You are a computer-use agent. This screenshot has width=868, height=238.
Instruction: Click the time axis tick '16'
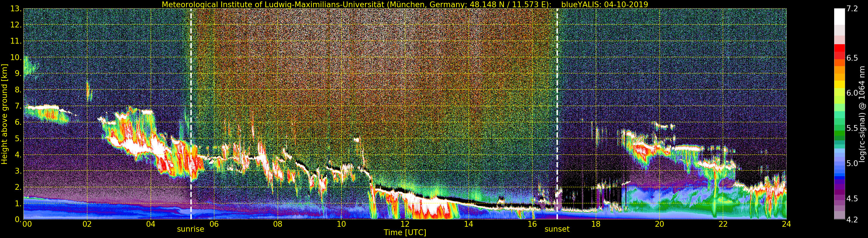pyautogui.click(x=532, y=224)
